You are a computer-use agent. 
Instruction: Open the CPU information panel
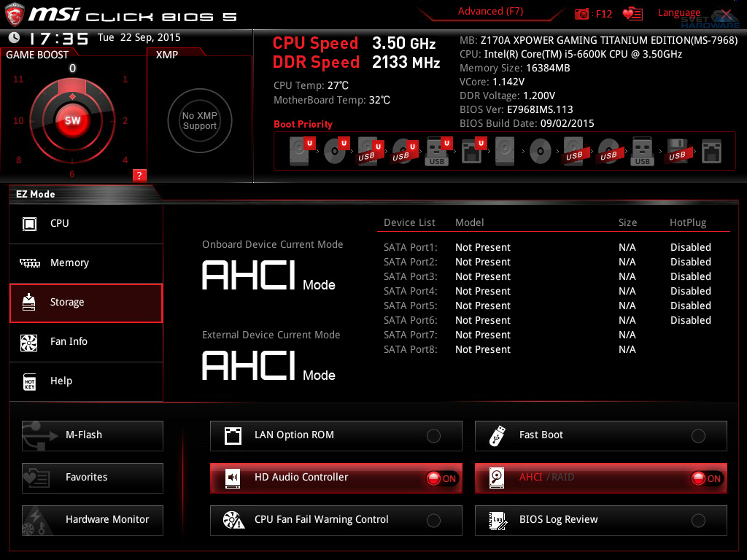tap(85, 223)
